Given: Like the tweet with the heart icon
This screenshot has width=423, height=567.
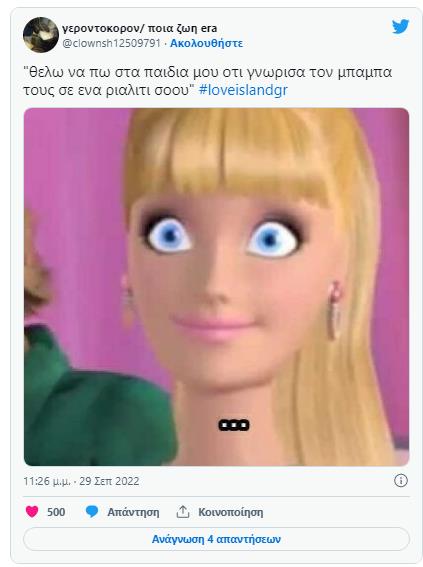Looking at the screenshot, I should click(x=32, y=512).
